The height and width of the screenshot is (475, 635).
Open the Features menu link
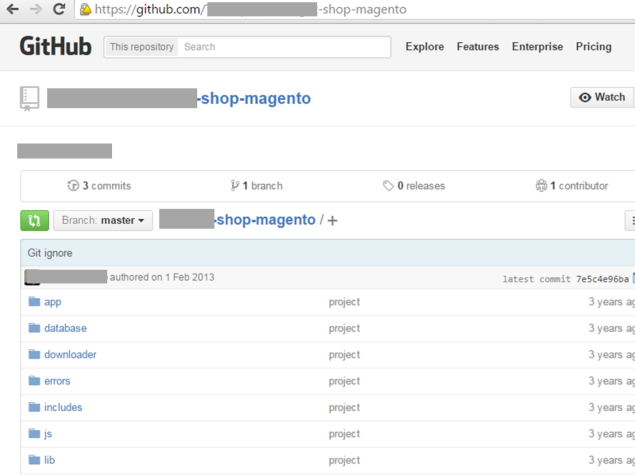coord(477,47)
